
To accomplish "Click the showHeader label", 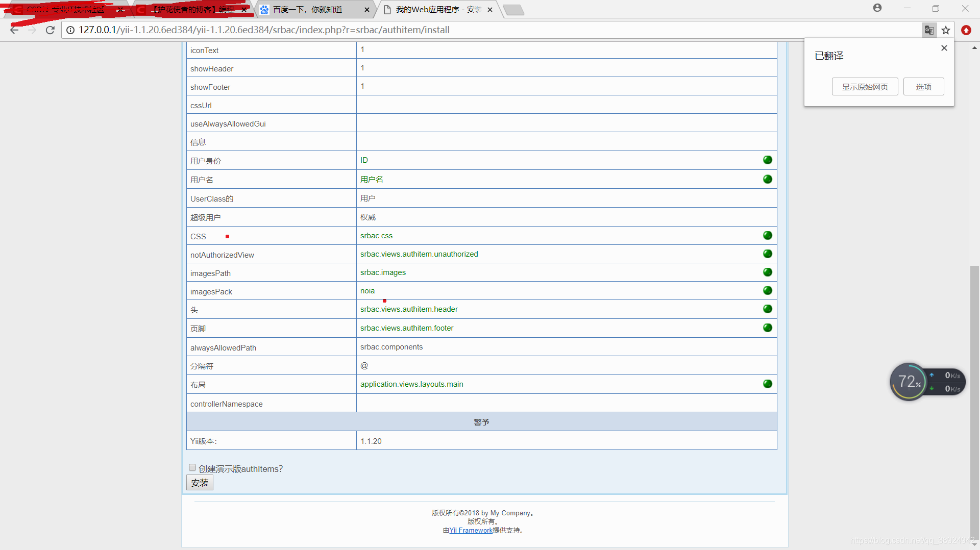I will point(212,69).
